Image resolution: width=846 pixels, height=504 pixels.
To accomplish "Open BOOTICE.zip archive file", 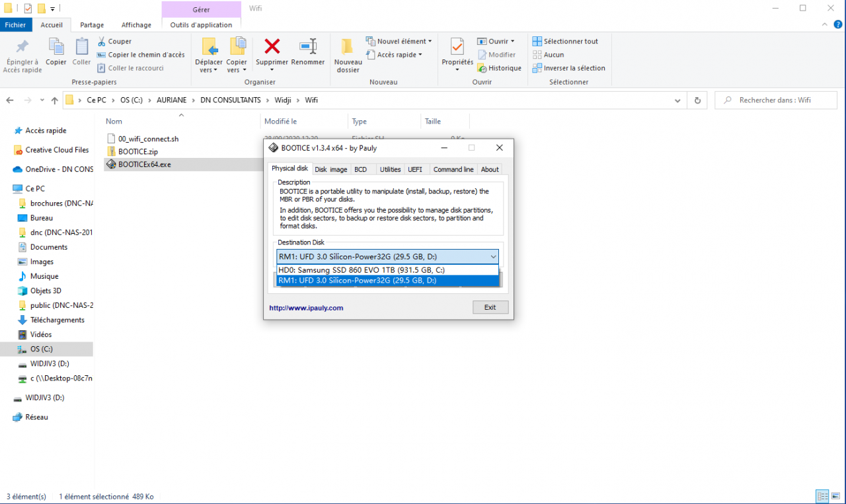I will pyautogui.click(x=138, y=151).
